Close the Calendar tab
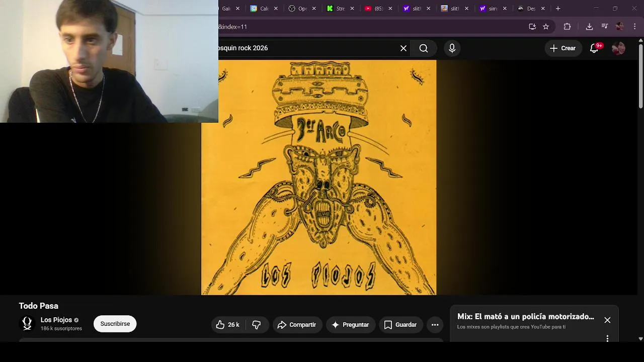 click(x=276, y=9)
